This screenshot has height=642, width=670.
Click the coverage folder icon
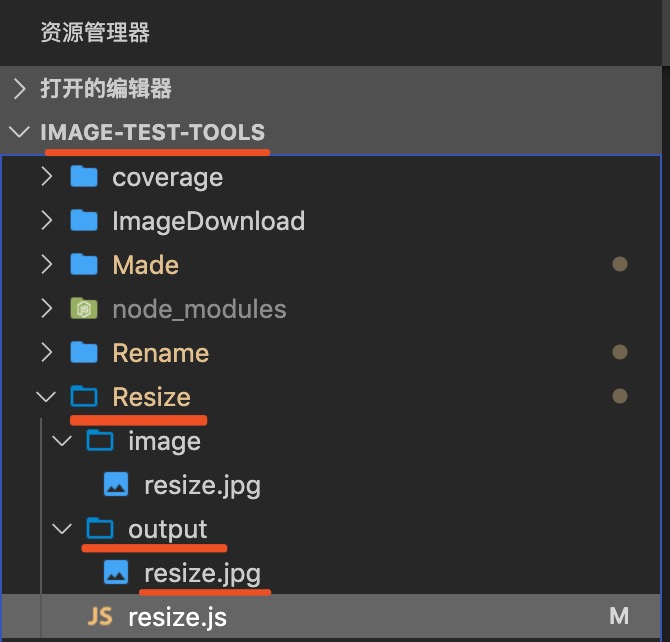coord(84,176)
